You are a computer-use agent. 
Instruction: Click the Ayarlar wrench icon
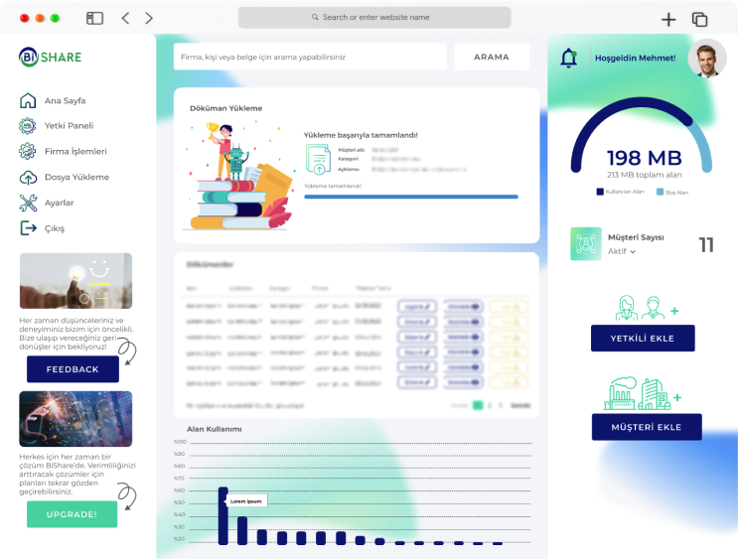(28, 203)
